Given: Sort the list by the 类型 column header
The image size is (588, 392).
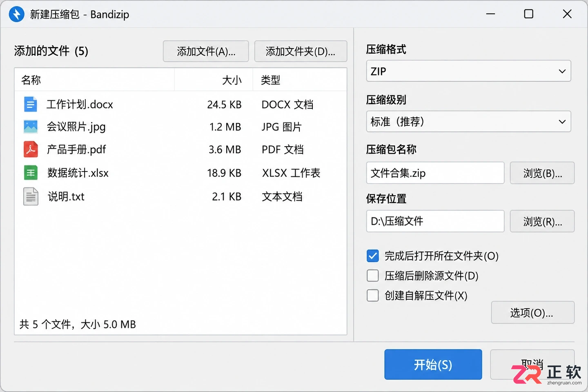Looking at the screenshot, I should click(x=300, y=80).
